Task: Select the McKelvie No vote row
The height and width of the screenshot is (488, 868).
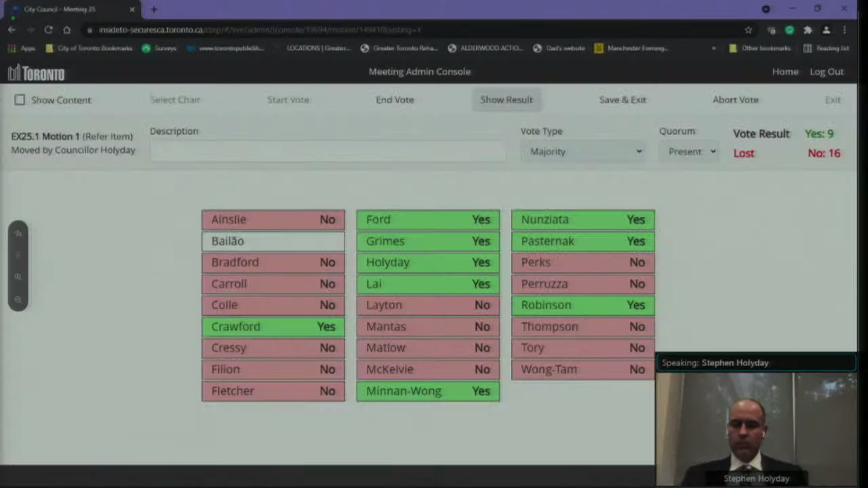Action: click(428, 369)
